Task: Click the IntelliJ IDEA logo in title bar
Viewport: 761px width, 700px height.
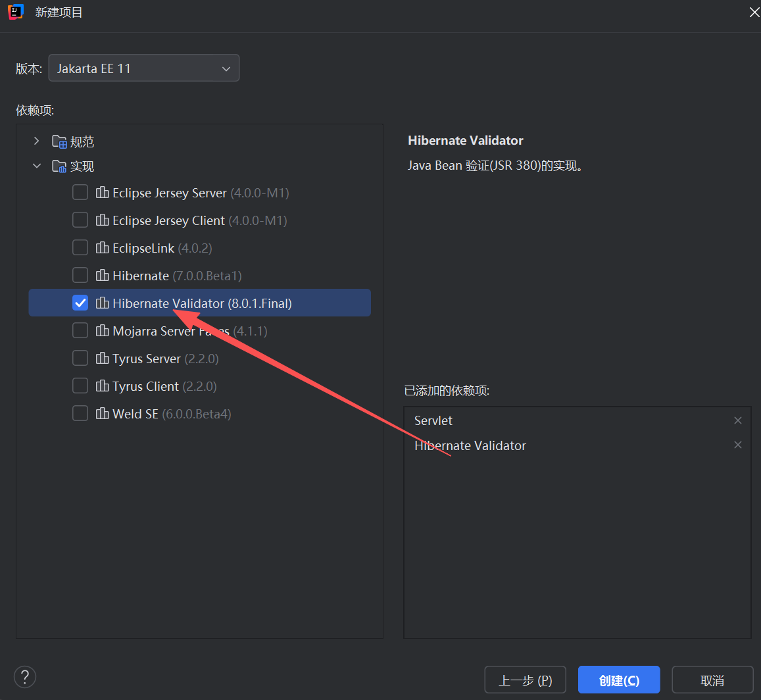Action: tap(16, 12)
